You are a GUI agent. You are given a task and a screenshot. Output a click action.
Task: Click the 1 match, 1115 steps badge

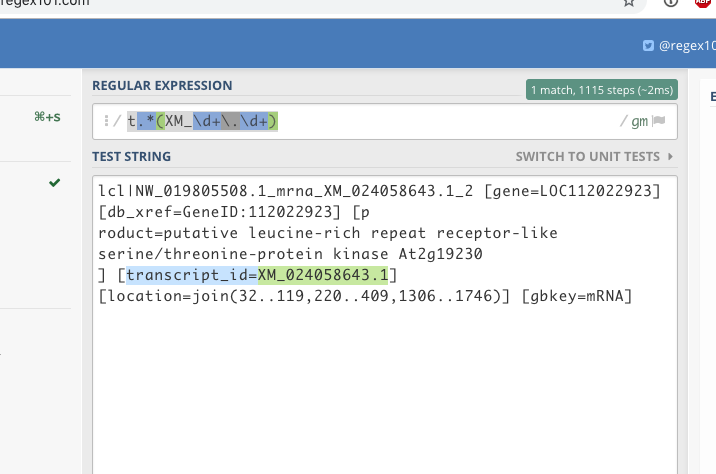602,90
